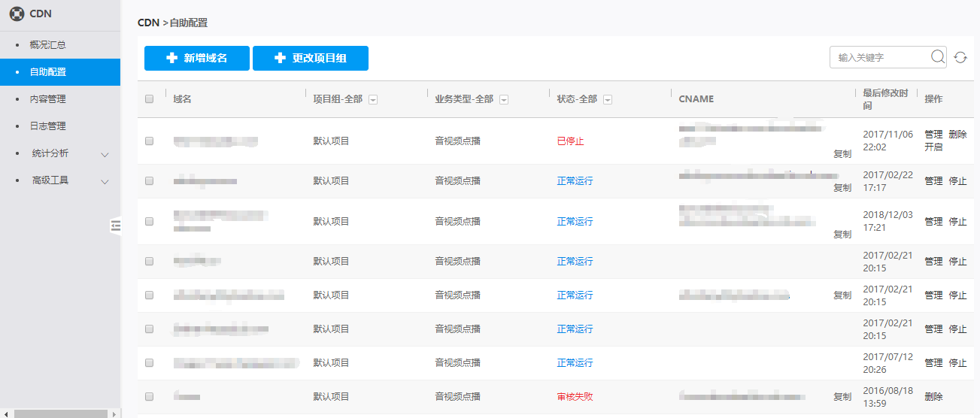Check the row with 已停止 status

[x=149, y=141]
